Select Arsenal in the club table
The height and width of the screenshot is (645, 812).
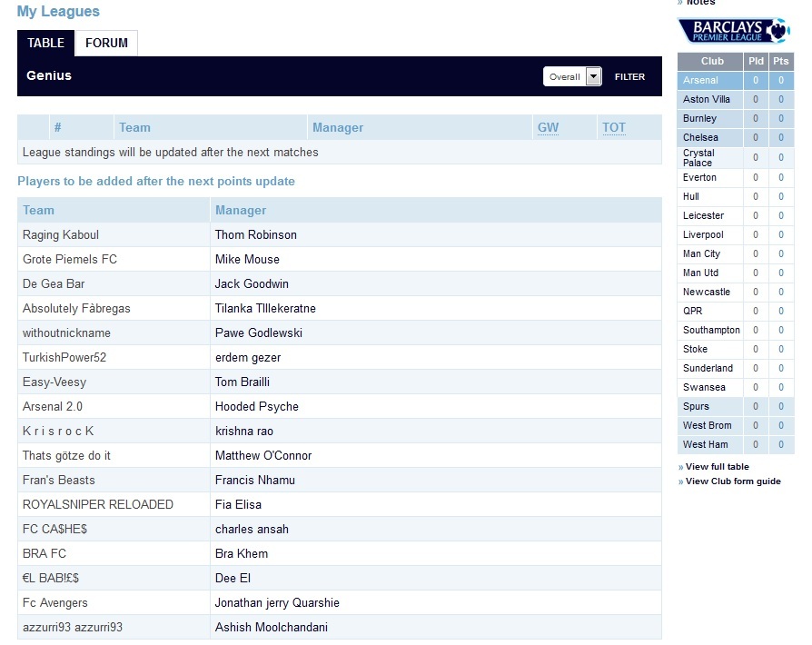point(700,81)
